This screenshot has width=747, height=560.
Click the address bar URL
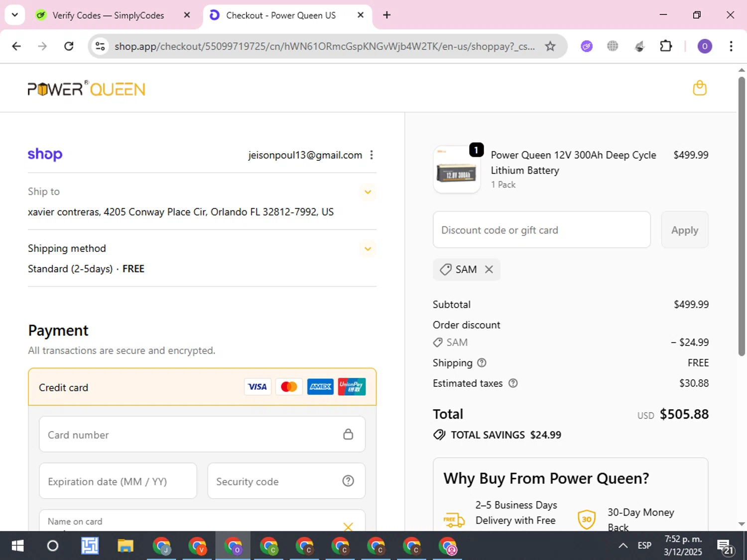tap(325, 46)
